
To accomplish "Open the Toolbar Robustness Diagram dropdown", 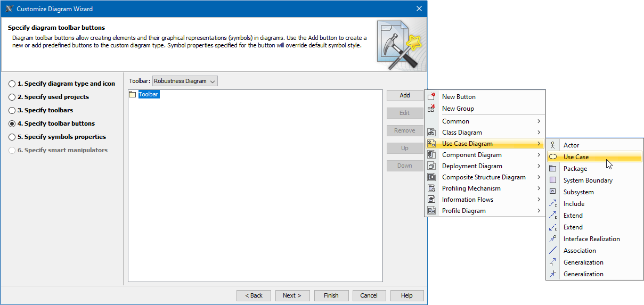I will coord(185,81).
